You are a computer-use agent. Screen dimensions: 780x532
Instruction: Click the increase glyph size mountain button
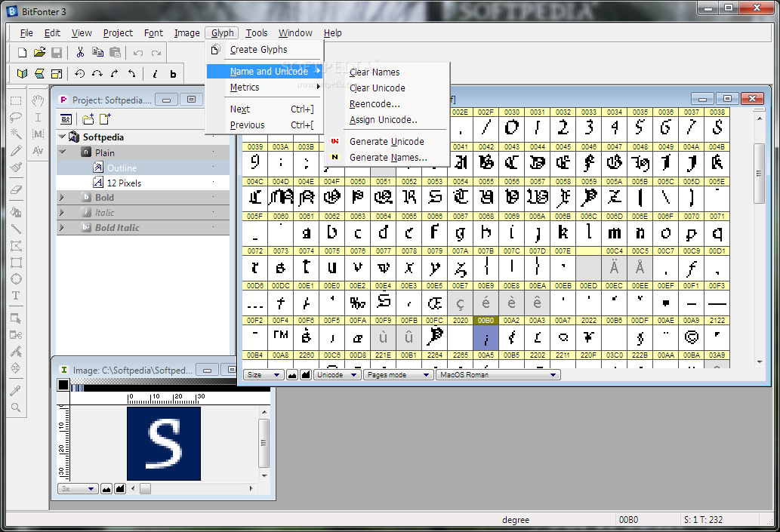click(306, 375)
